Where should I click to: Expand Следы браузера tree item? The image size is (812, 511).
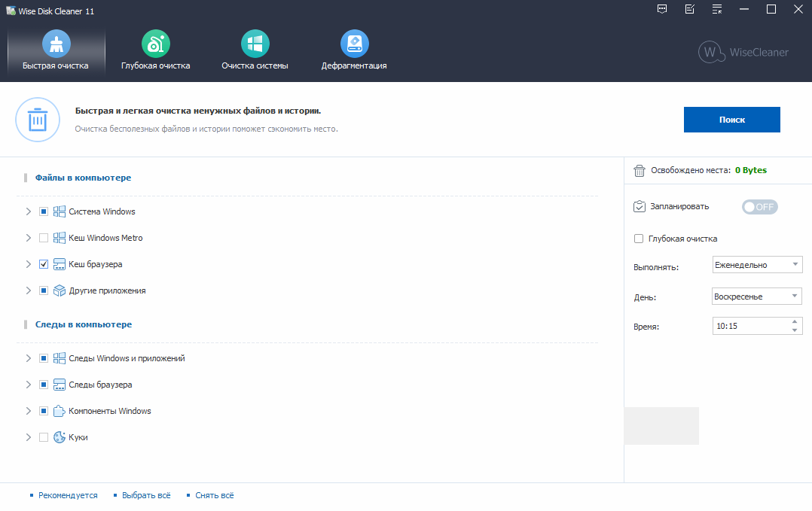29,385
